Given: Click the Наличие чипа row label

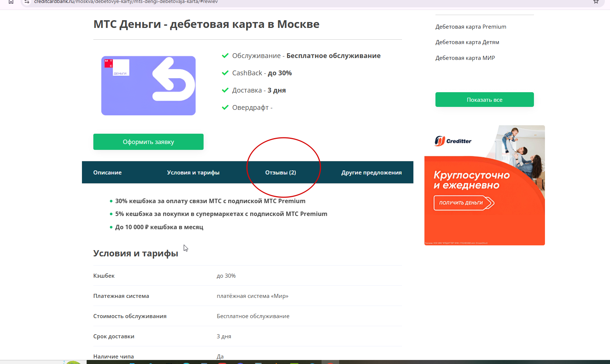Looking at the screenshot, I should [x=114, y=356].
